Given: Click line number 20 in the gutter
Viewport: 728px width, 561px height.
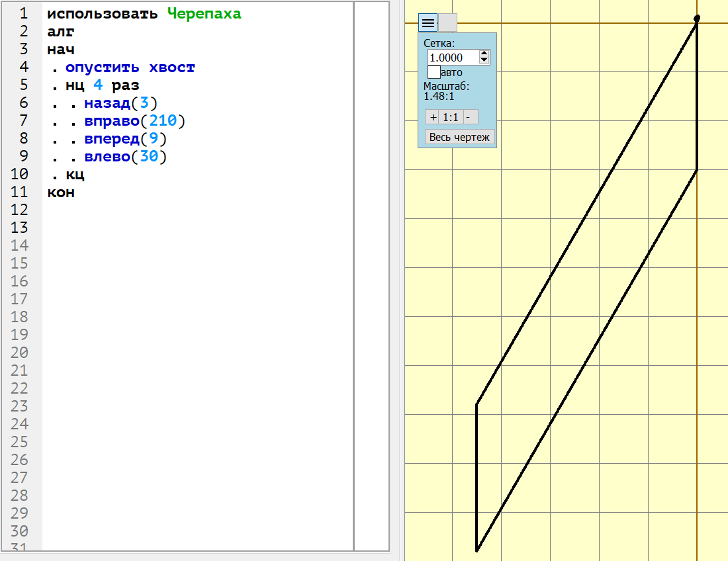Looking at the screenshot, I should tap(19, 353).
